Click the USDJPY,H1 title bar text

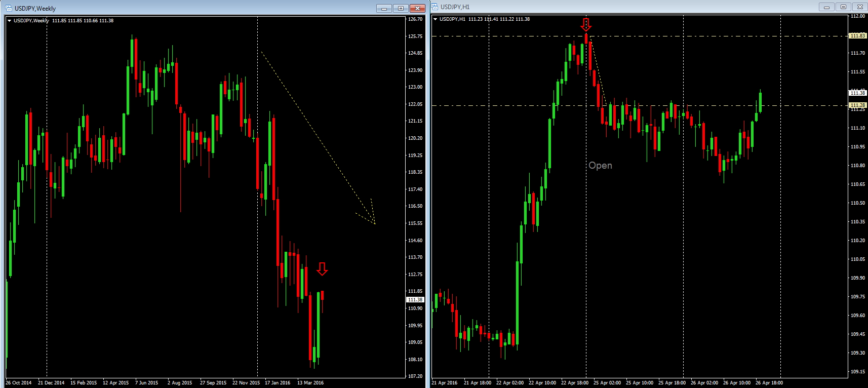pos(455,7)
